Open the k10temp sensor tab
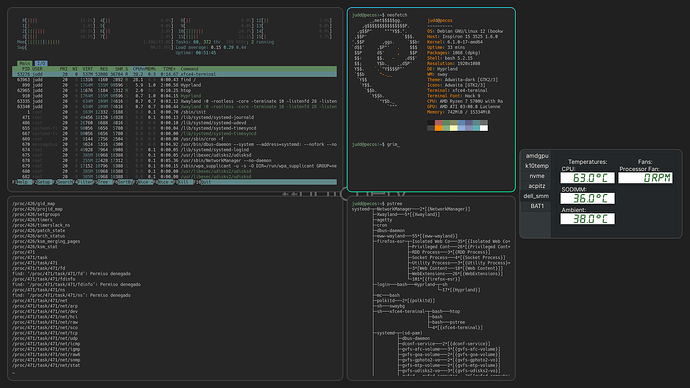The width and height of the screenshot is (690, 388). pos(537,166)
